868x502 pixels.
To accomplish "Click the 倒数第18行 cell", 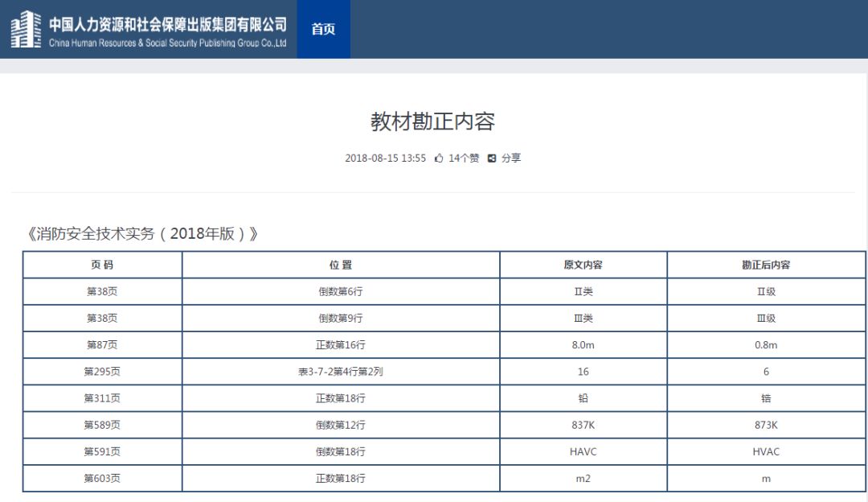I will coord(341,451).
